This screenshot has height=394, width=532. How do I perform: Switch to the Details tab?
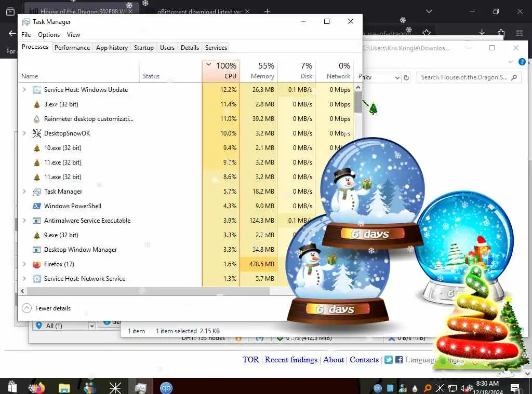[x=190, y=48]
